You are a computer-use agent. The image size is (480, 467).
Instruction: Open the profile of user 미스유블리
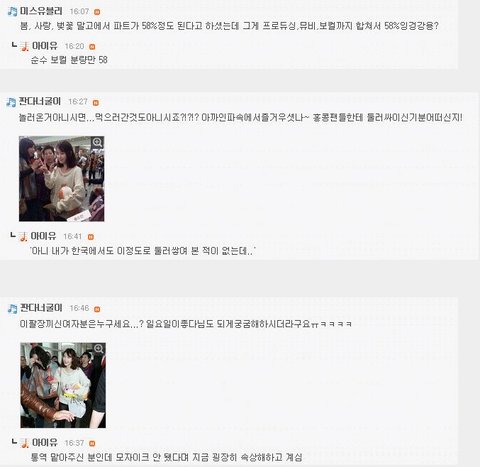41,11
